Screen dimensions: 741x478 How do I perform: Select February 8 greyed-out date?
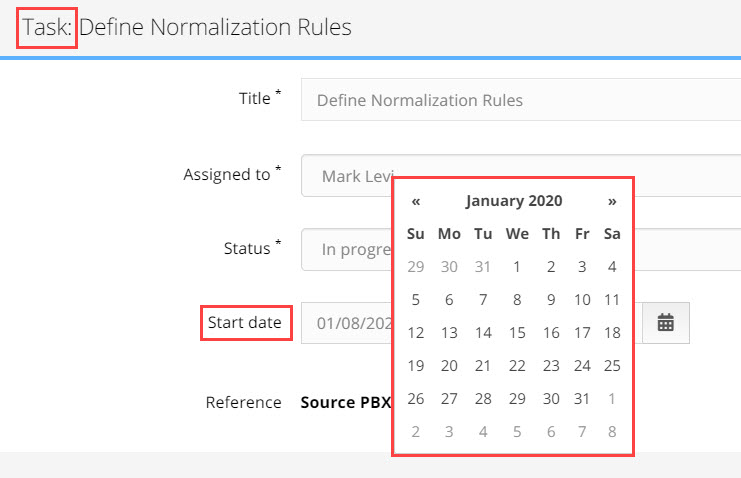click(x=612, y=432)
